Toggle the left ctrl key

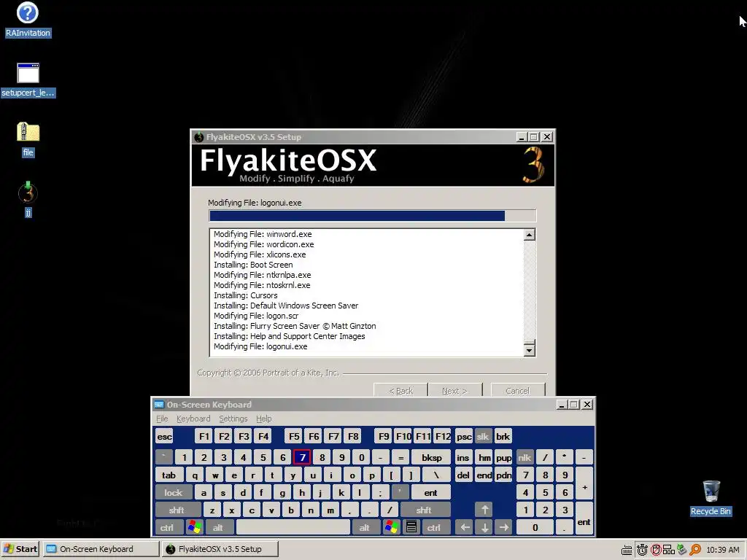click(x=169, y=527)
